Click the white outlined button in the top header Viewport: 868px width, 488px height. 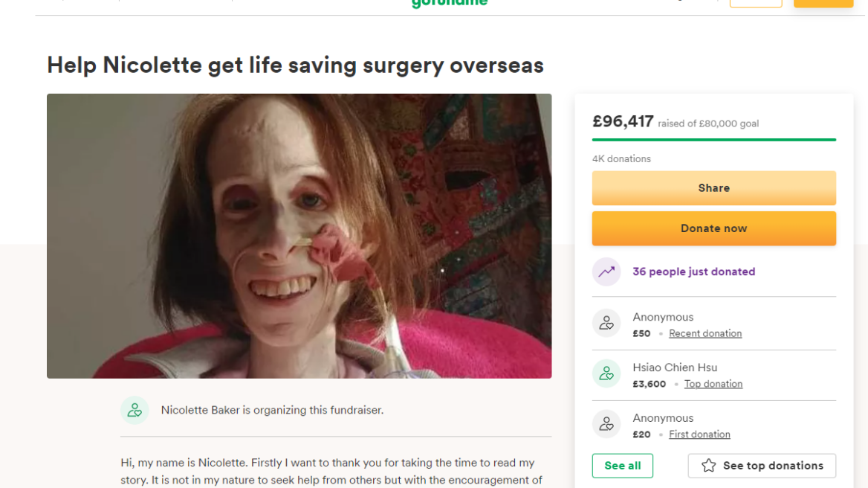coord(756,3)
